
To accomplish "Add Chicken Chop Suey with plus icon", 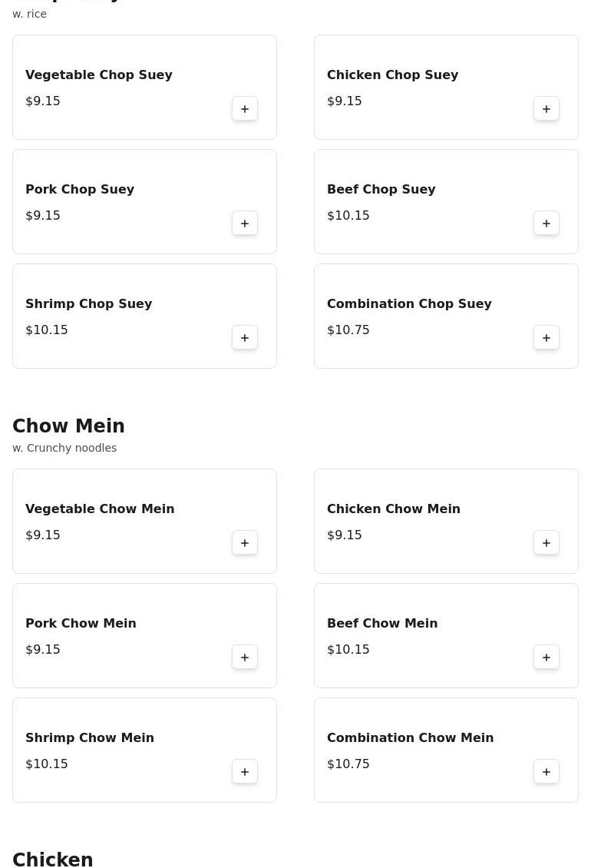I will [x=546, y=109].
